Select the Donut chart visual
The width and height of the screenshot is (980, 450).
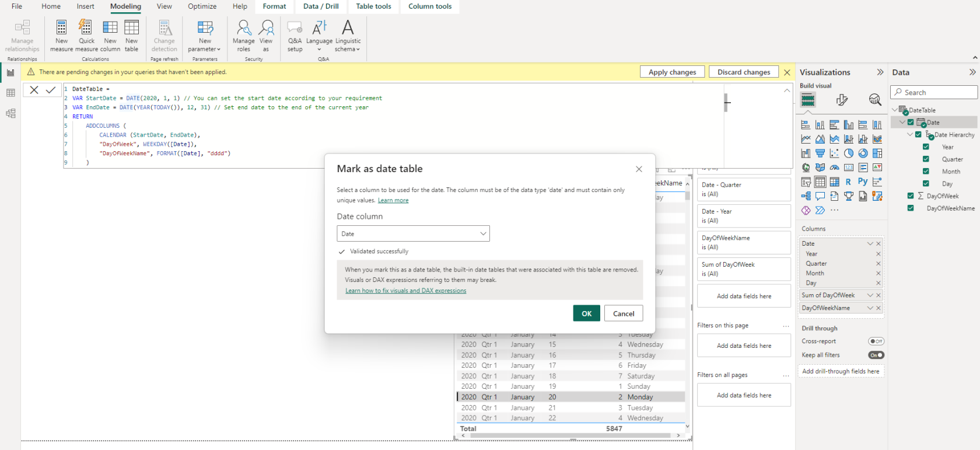[x=863, y=154]
